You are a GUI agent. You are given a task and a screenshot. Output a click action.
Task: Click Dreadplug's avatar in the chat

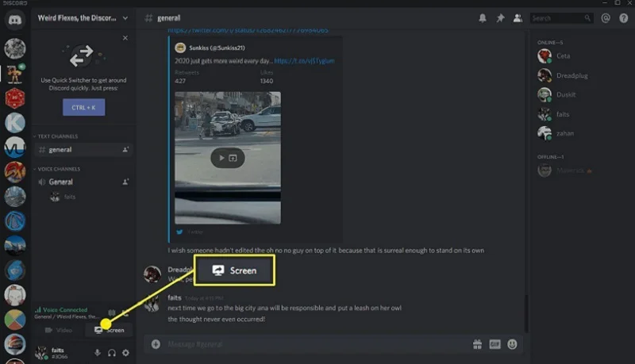point(152,274)
